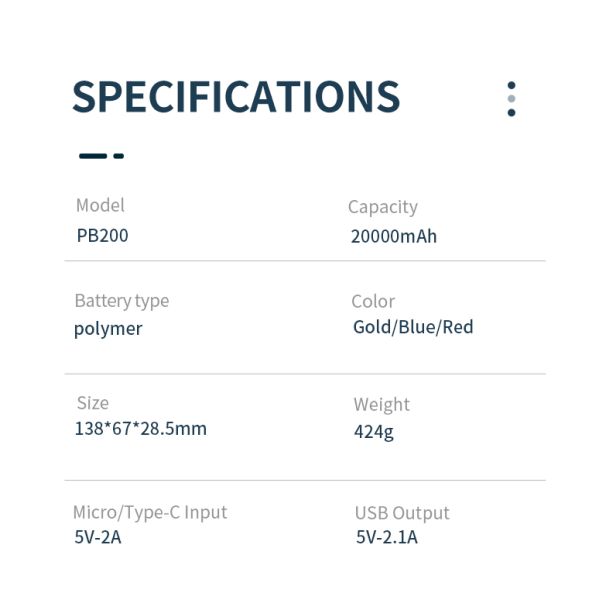Image resolution: width=600 pixels, height=600 pixels.
Task: Select the Size label
Action: (92, 403)
